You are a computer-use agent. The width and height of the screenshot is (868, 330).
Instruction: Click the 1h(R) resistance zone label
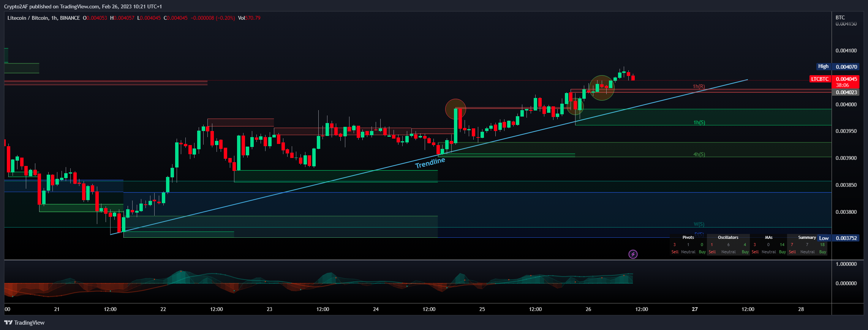(699, 87)
